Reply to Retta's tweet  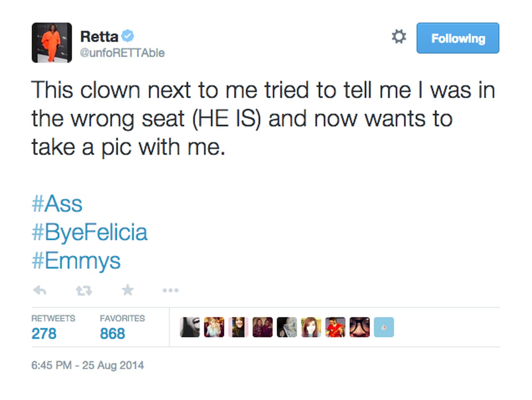coord(39,290)
